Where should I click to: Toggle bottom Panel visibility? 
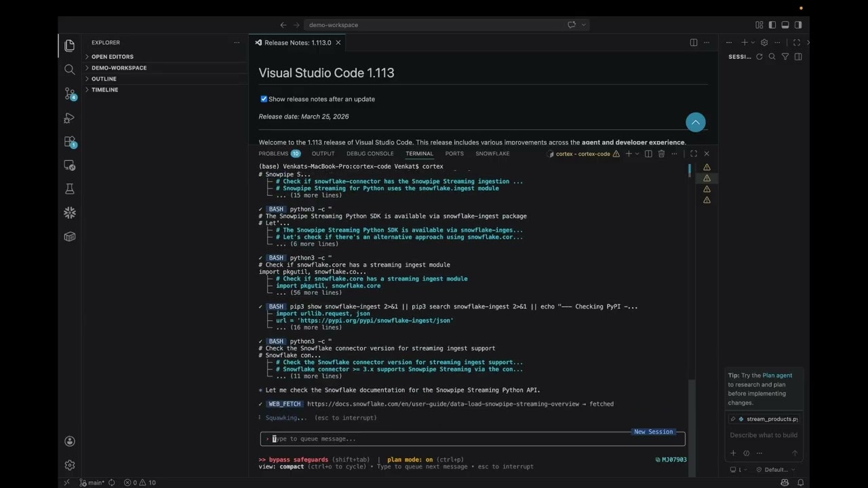785,25
